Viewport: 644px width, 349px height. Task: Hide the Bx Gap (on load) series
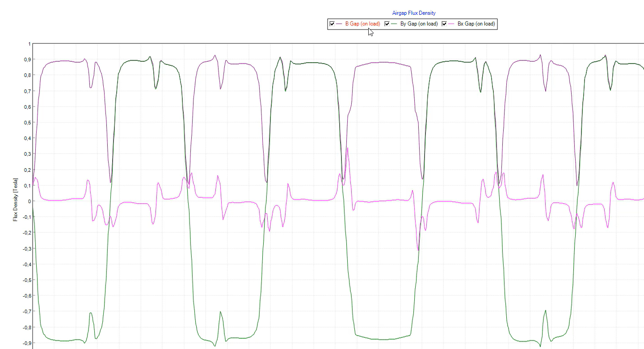pyautogui.click(x=444, y=24)
